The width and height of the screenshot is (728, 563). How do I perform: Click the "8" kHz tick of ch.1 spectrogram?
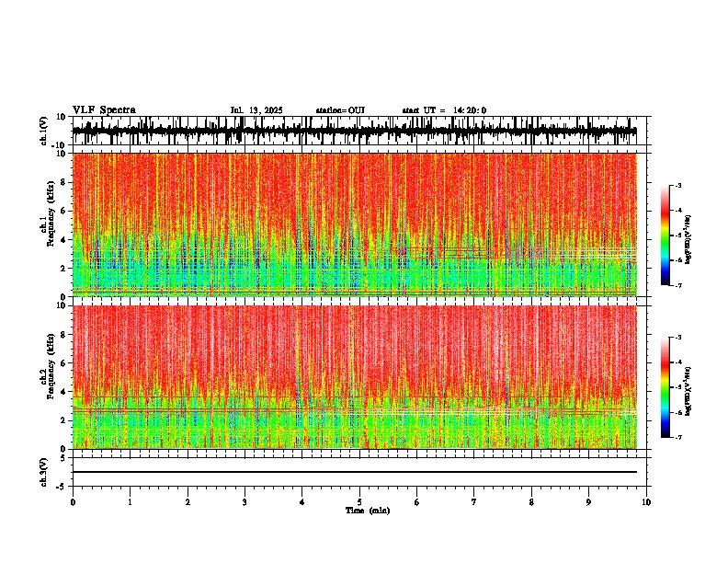pyautogui.click(x=64, y=182)
